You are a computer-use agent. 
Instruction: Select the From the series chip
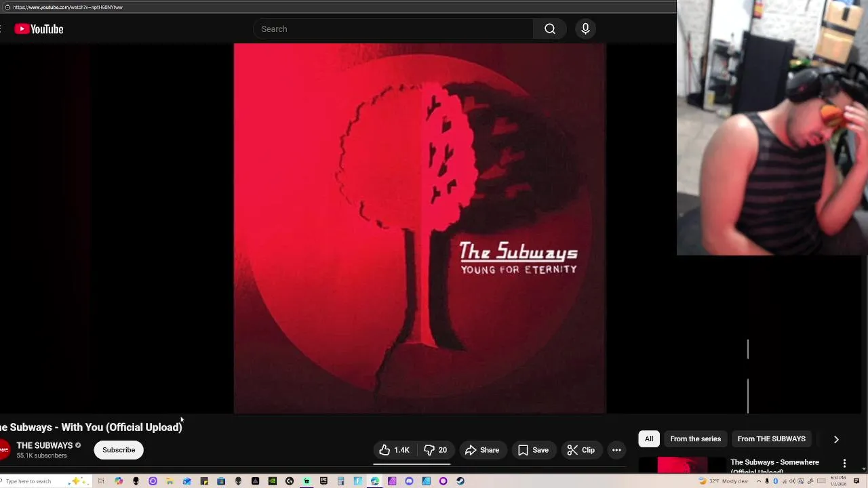pos(696,439)
